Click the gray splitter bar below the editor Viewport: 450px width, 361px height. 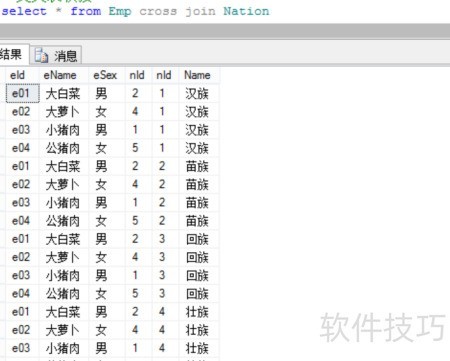[225, 31]
